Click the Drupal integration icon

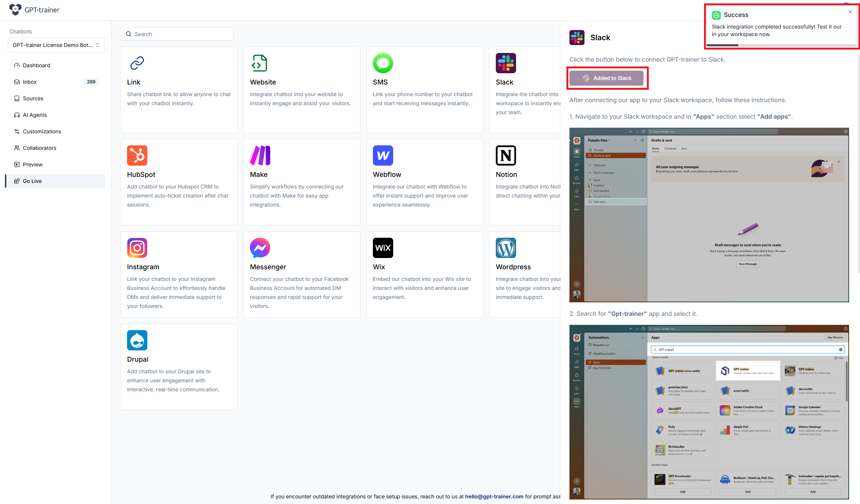point(137,340)
